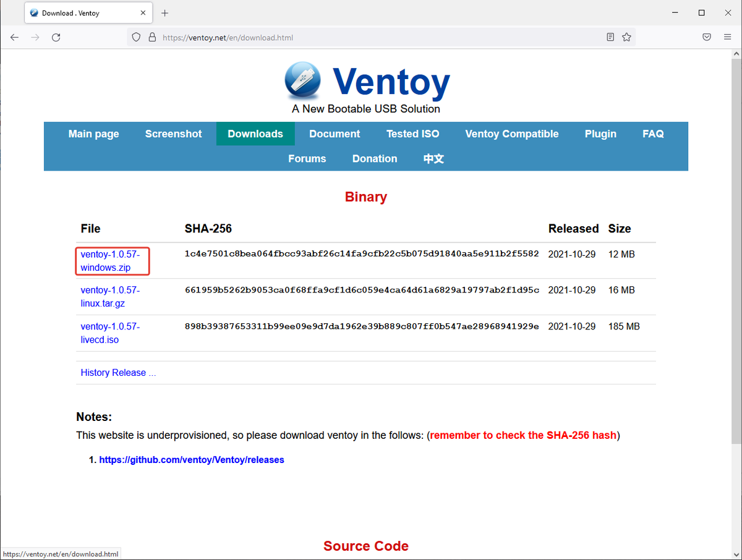Download ventoy-1.0.57-livecd.iso

tap(110, 333)
